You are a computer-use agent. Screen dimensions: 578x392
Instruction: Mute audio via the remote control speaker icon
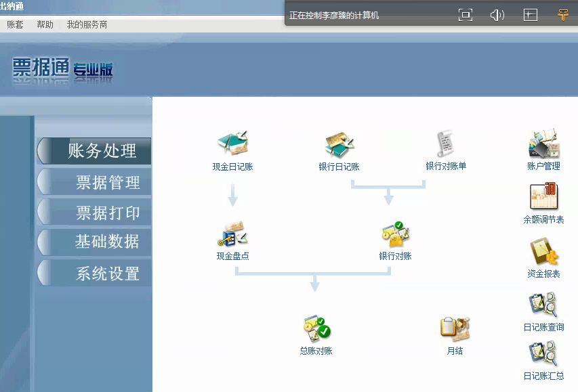[x=497, y=14]
